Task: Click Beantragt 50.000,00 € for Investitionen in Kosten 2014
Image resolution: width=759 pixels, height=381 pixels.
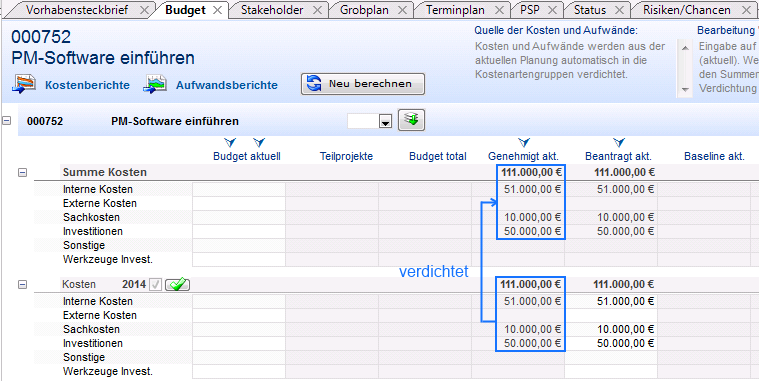Action: pyautogui.click(x=625, y=344)
